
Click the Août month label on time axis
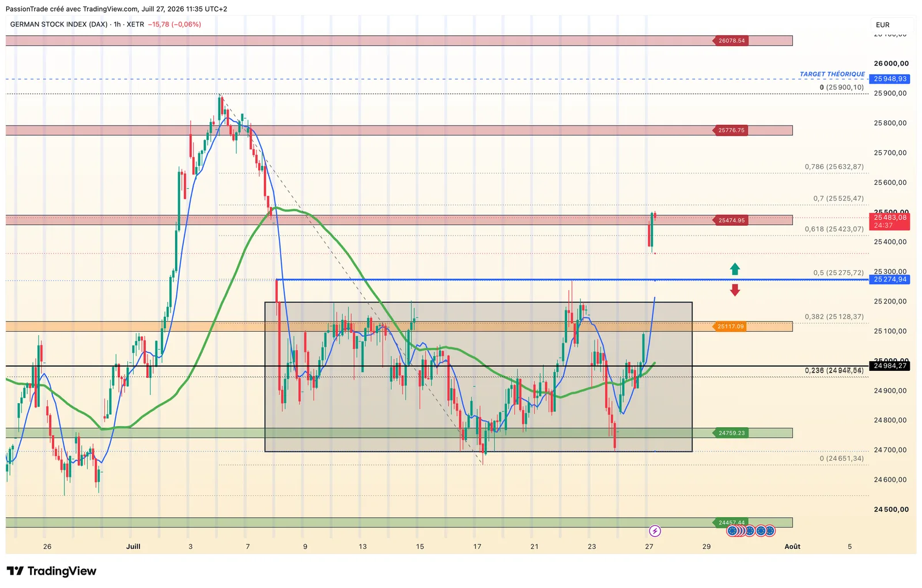pyautogui.click(x=792, y=547)
